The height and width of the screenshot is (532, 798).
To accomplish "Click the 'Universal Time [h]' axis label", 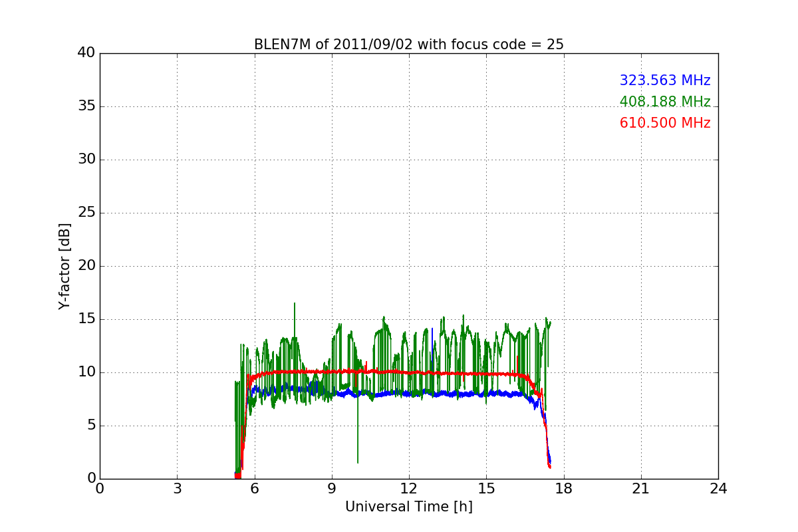I will click(409, 507).
